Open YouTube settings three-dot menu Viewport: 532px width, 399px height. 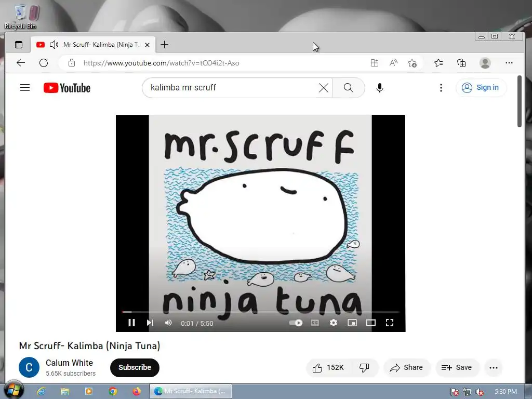point(441,88)
